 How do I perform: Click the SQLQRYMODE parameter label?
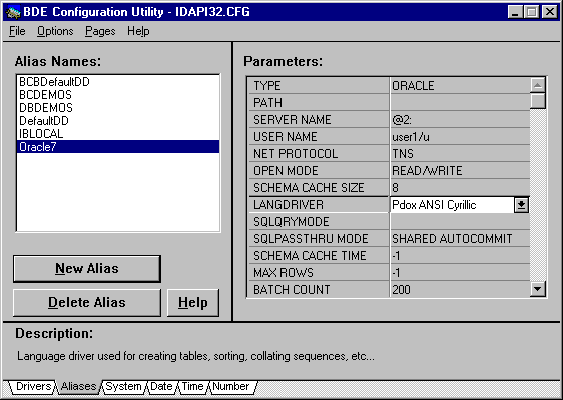pyautogui.click(x=319, y=222)
